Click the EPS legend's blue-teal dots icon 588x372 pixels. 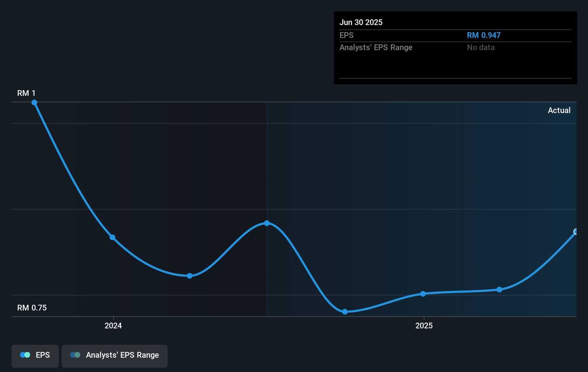(25, 355)
